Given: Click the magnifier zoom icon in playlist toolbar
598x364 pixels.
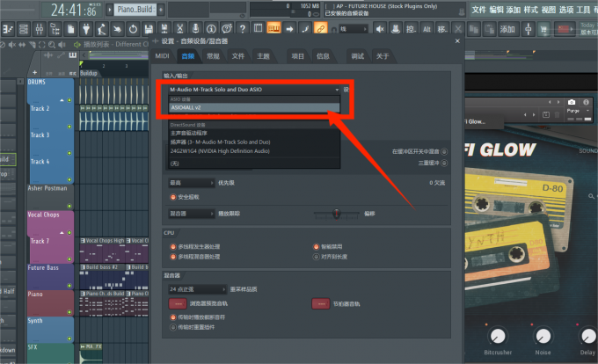Looking at the screenshot, I should pyautogui.click(x=52, y=45).
